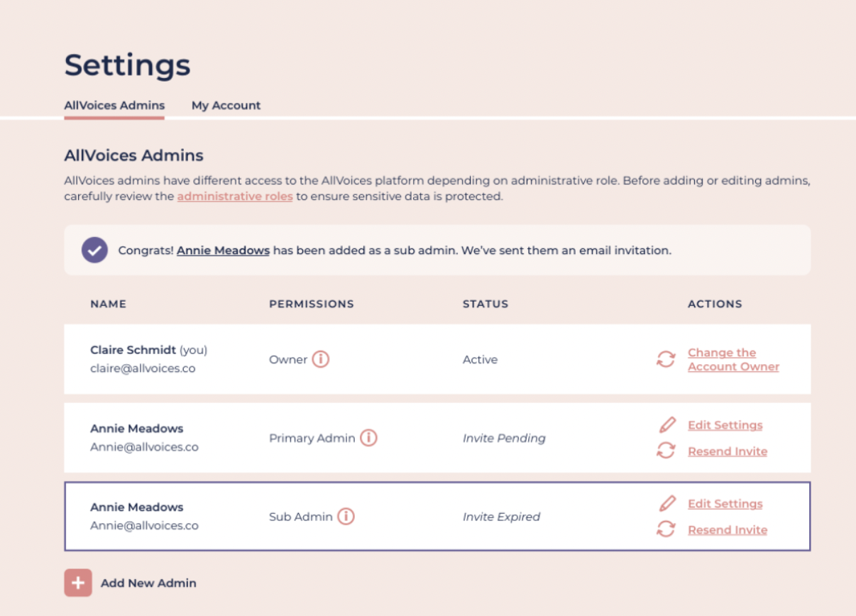Open the administrative roles link

(x=235, y=196)
